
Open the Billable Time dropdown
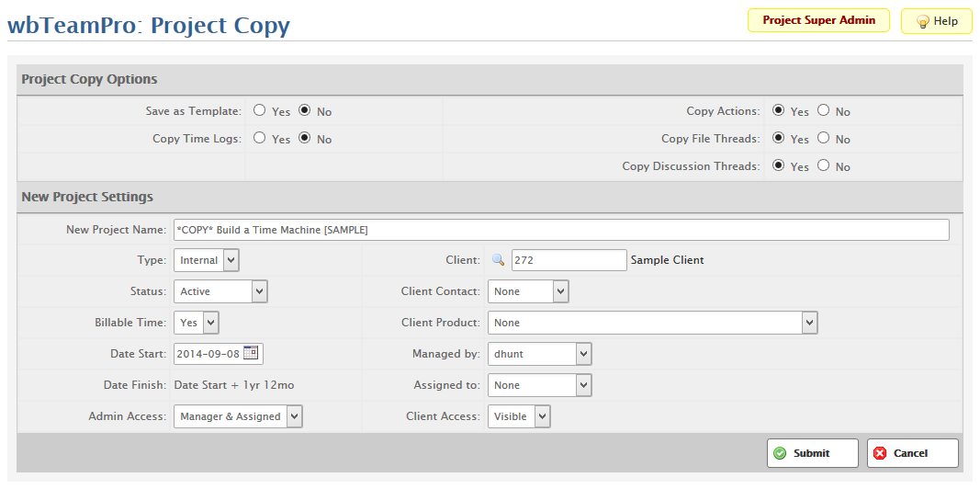(x=197, y=323)
